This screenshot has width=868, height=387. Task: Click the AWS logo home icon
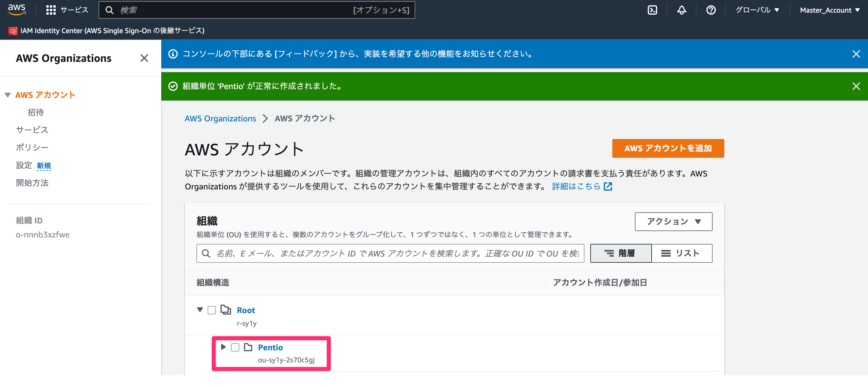(16, 10)
